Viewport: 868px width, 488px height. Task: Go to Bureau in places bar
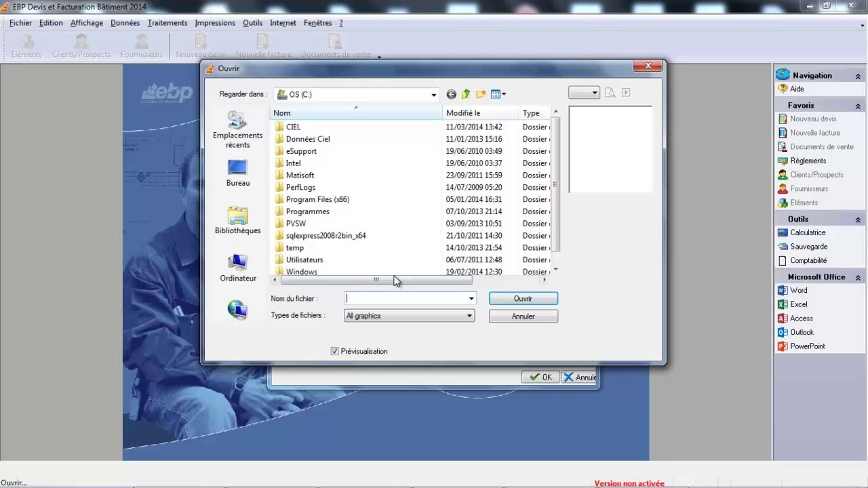pos(237,173)
